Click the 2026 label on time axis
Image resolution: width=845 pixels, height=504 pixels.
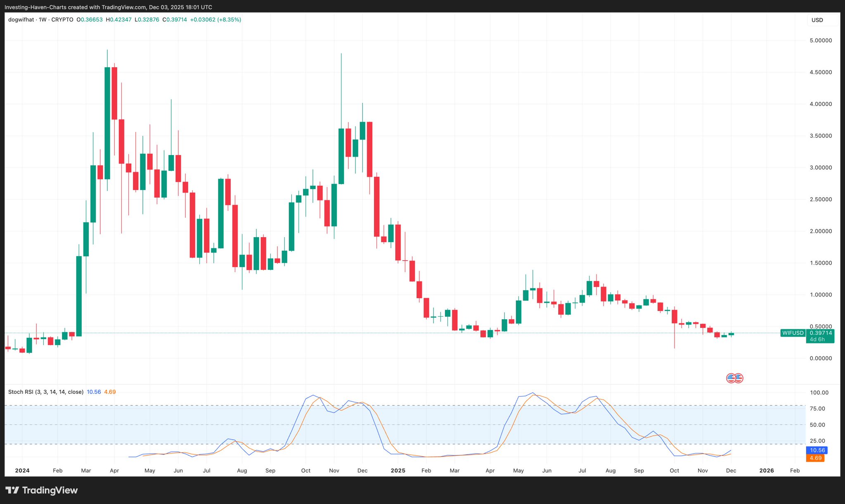(x=767, y=471)
